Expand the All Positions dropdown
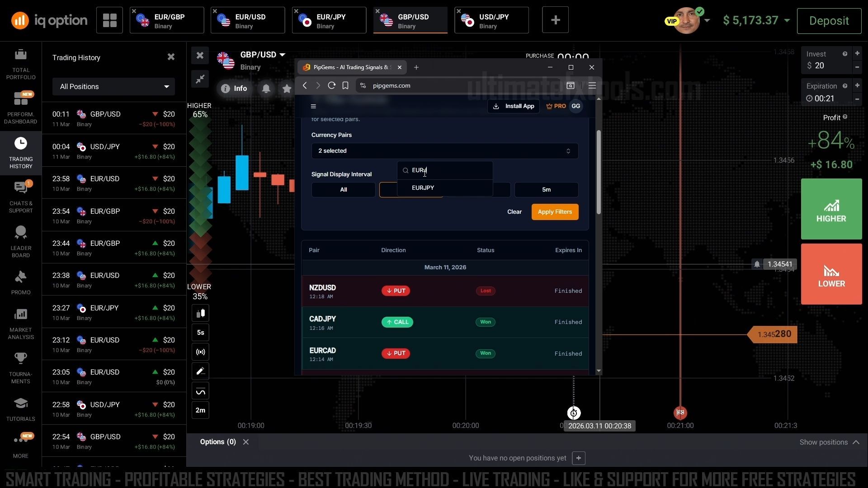The width and height of the screenshot is (868, 488). pos(113,87)
